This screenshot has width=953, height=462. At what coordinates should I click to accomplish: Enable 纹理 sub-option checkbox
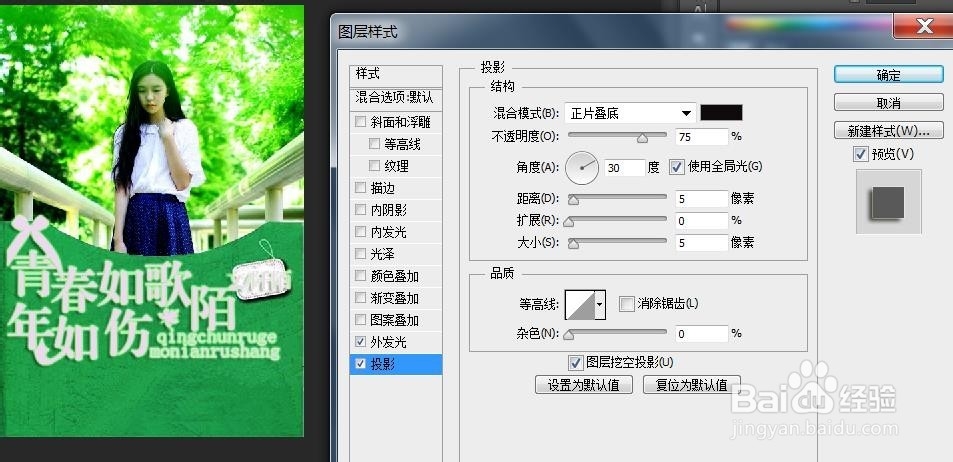pyautogui.click(x=374, y=166)
